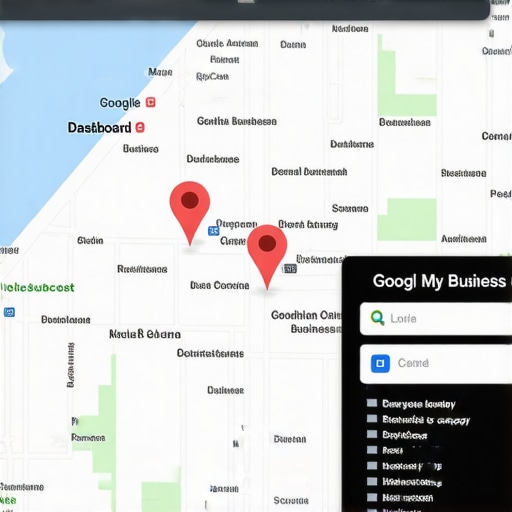This screenshot has height=512, width=512.
Task: Focus the Lorie search field
Action: 436,319
